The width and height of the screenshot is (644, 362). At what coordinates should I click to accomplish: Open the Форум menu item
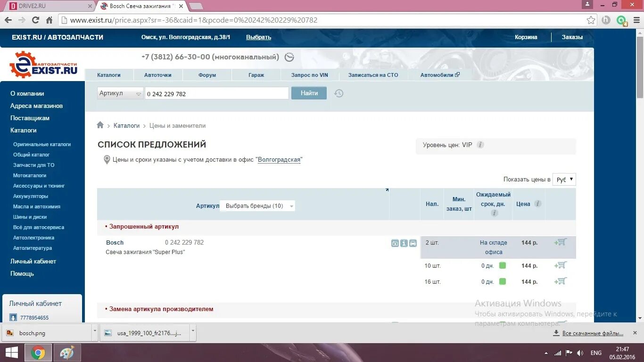207,75
